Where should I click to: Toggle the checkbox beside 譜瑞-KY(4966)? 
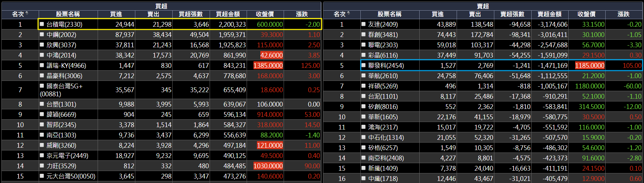click(42, 65)
